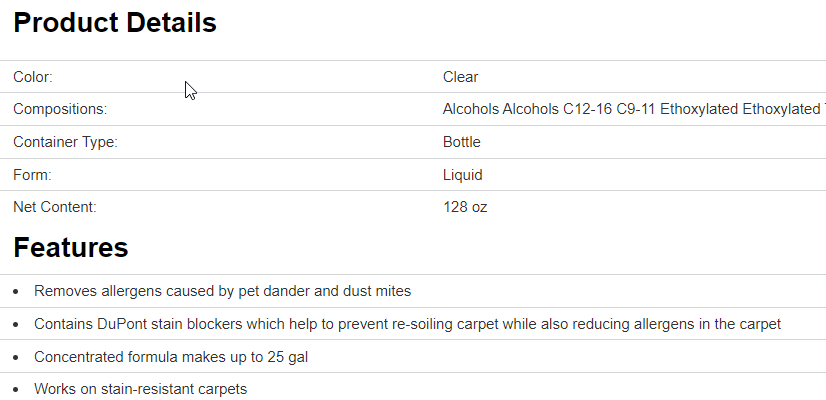This screenshot has width=826, height=400.
Task: Click the stain-resistant carpets feature text
Action: [x=140, y=389]
